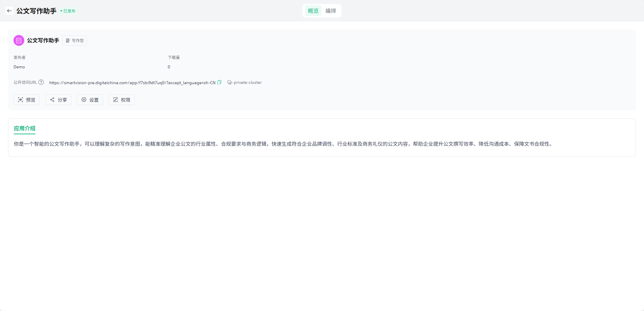Click the help icon beside 公开访问URL
Image resolution: width=644 pixels, height=311 pixels.
(x=41, y=82)
